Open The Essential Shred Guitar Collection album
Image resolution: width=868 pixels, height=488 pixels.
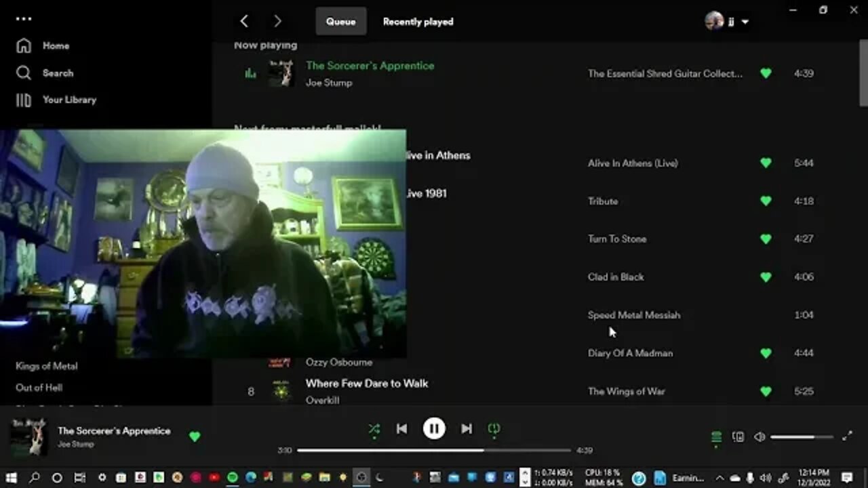point(665,73)
